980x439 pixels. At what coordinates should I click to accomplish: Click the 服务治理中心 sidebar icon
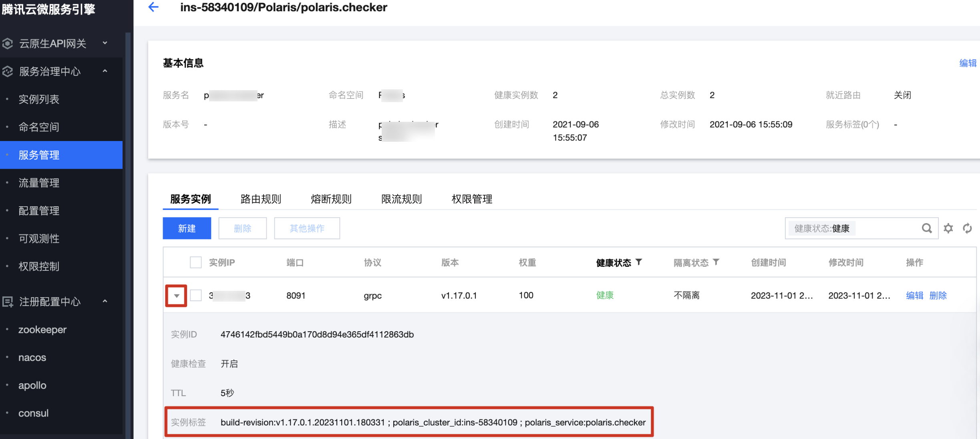click(8, 71)
